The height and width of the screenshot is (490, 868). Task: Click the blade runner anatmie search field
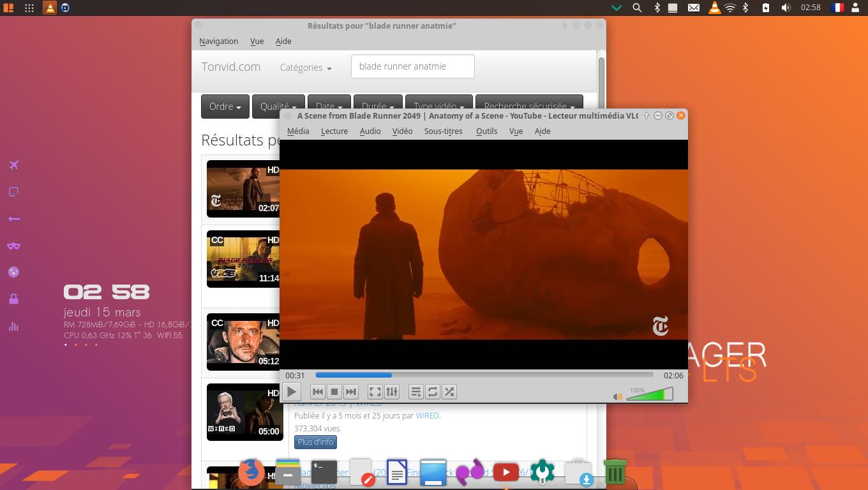[412, 66]
